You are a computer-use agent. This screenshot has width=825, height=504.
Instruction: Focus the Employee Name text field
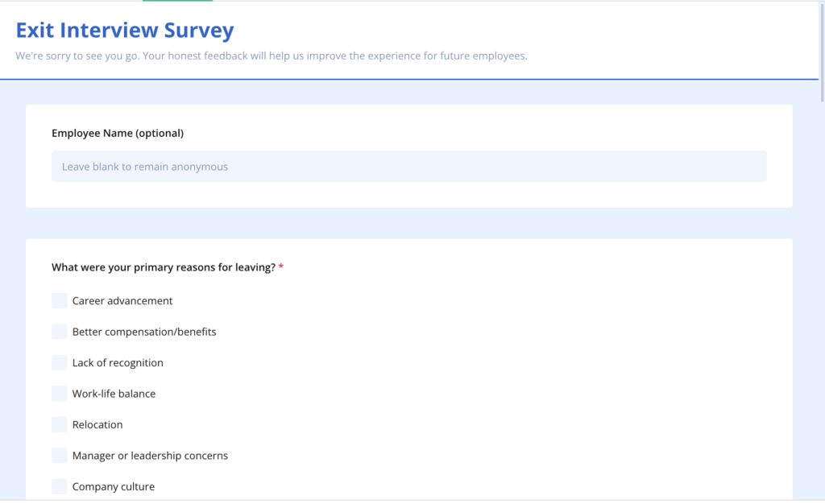click(408, 167)
